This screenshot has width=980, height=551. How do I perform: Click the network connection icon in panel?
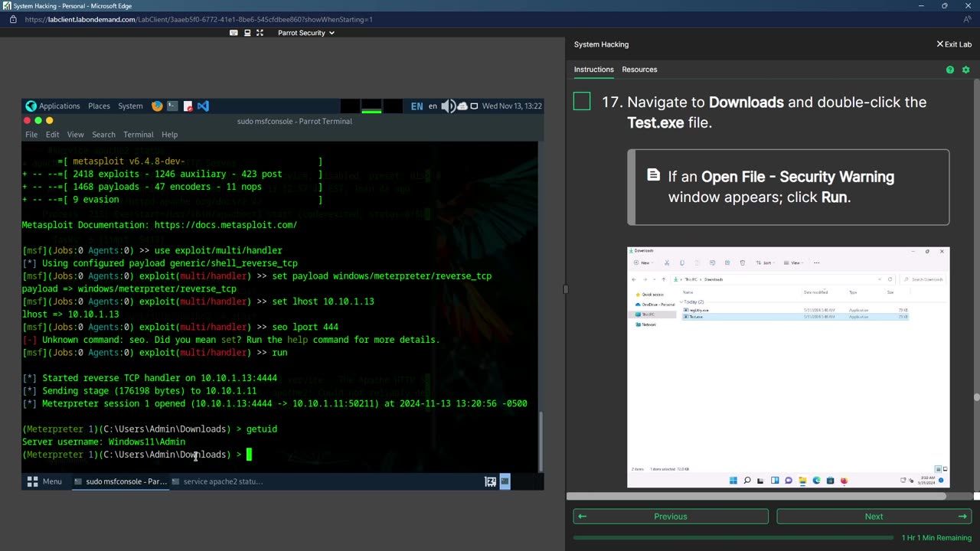pos(474,106)
